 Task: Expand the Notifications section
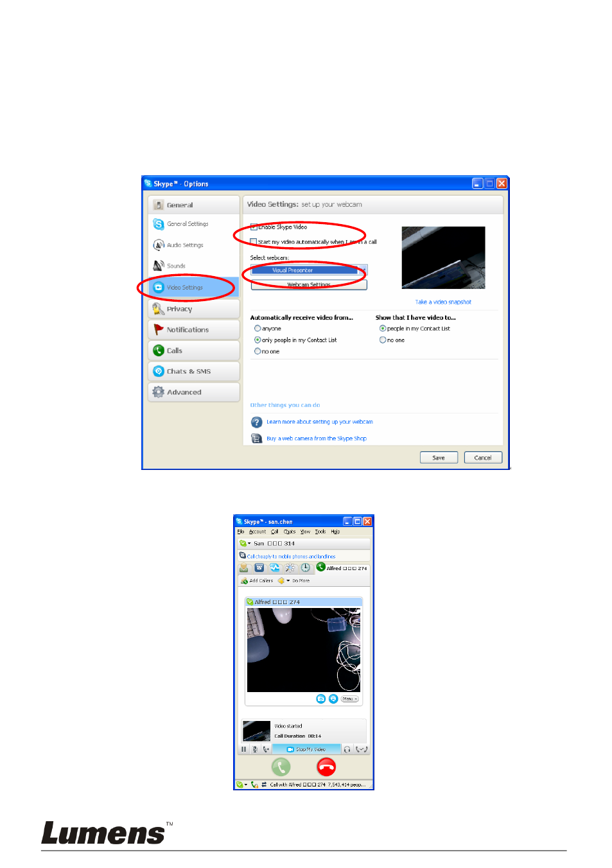coord(194,329)
